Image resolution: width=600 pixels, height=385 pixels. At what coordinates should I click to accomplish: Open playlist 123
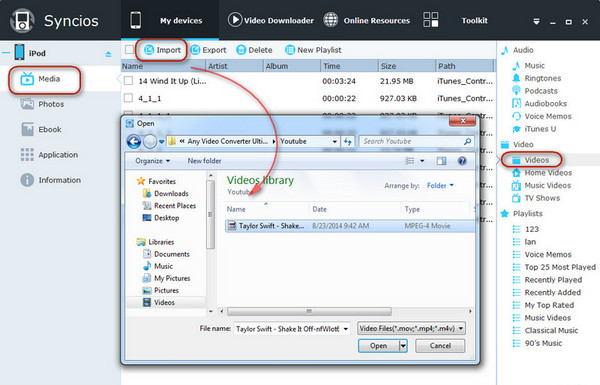(526, 229)
